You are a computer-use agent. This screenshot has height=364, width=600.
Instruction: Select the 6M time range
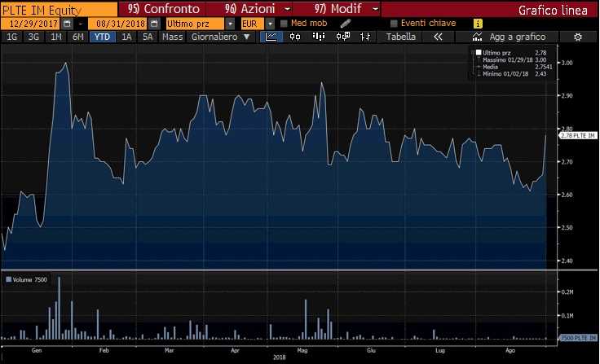pos(77,37)
